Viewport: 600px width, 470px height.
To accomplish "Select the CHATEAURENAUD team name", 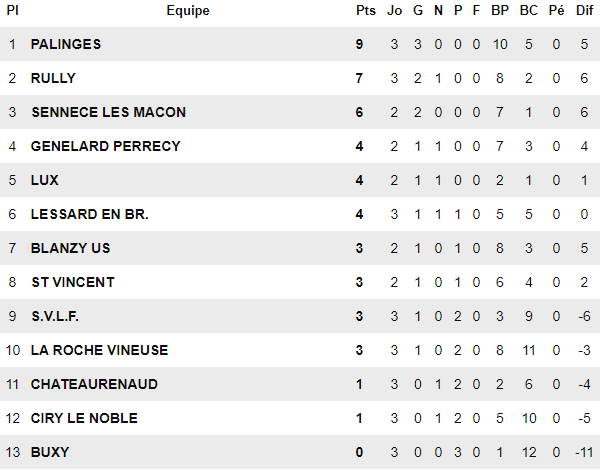I will click(94, 384).
